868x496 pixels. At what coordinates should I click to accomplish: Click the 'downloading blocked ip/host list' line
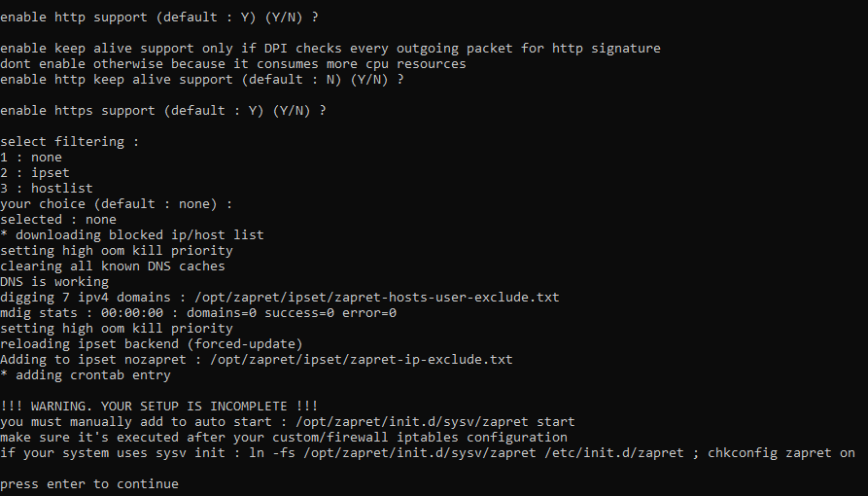(132, 234)
